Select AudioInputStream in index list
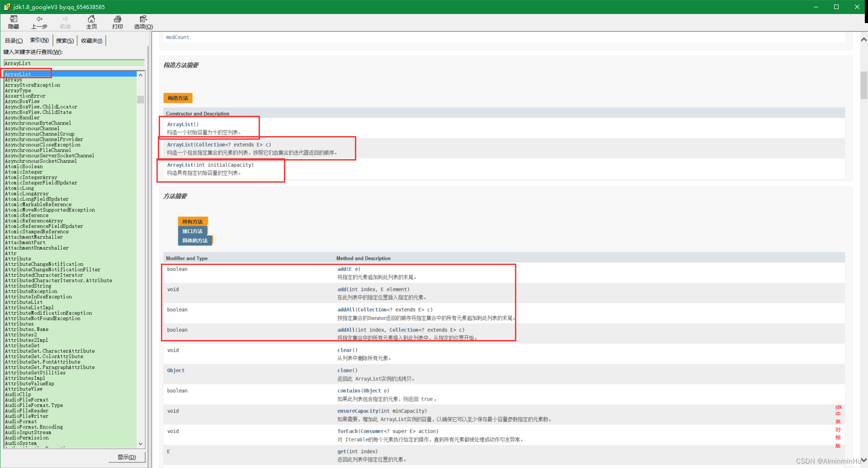The image size is (868, 468). tap(28, 432)
